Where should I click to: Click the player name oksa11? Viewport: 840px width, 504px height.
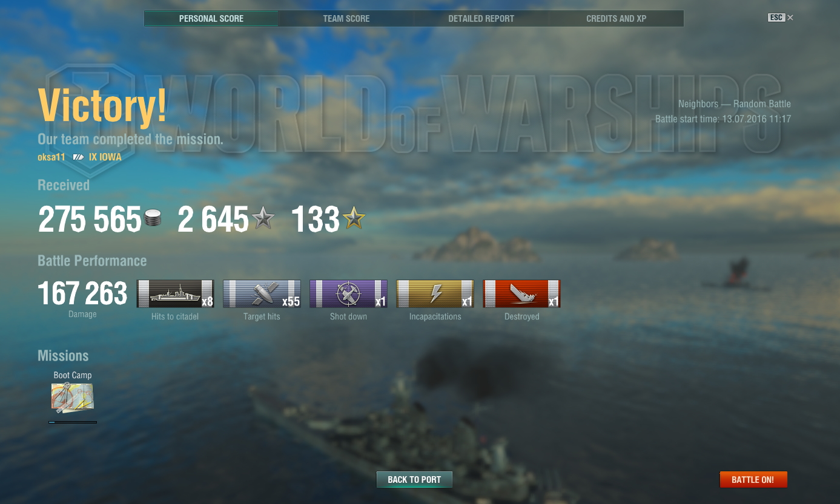(x=51, y=157)
